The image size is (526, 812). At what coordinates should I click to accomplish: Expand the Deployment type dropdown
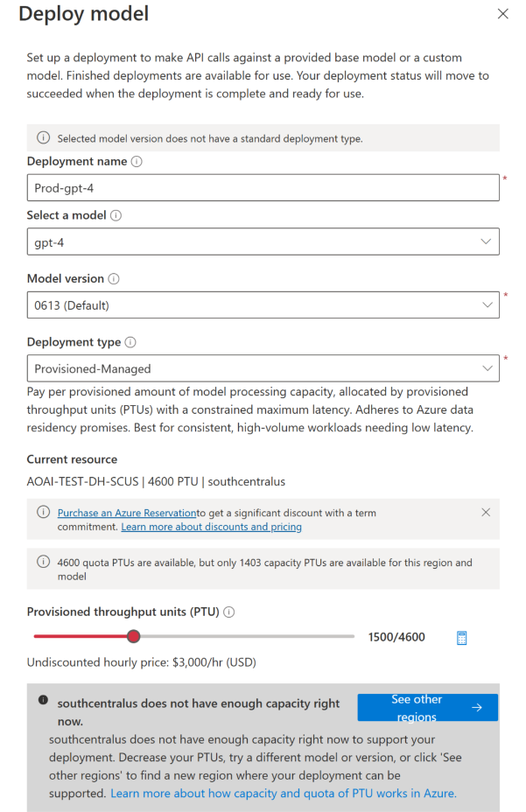263,368
